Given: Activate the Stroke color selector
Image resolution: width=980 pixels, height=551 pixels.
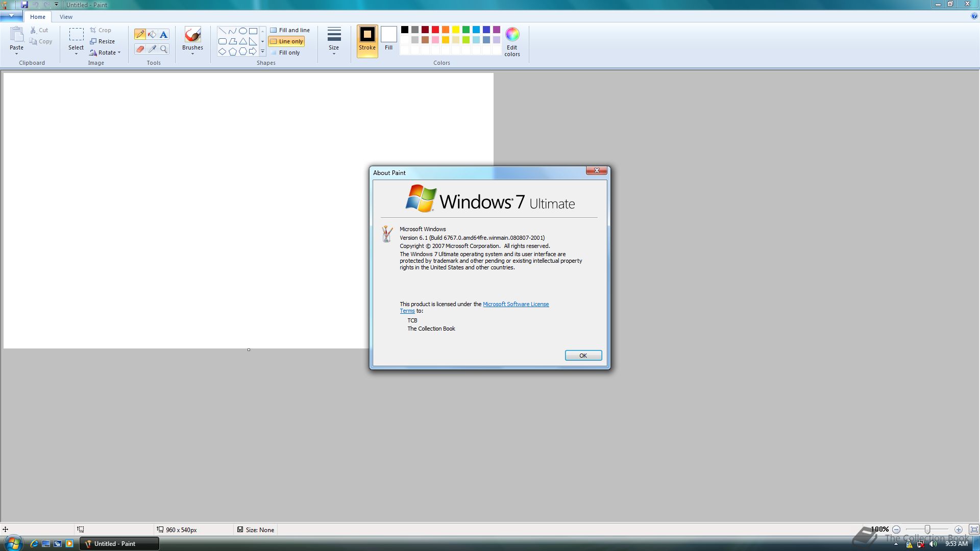Looking at the screenshot, I should click(367, 41).
